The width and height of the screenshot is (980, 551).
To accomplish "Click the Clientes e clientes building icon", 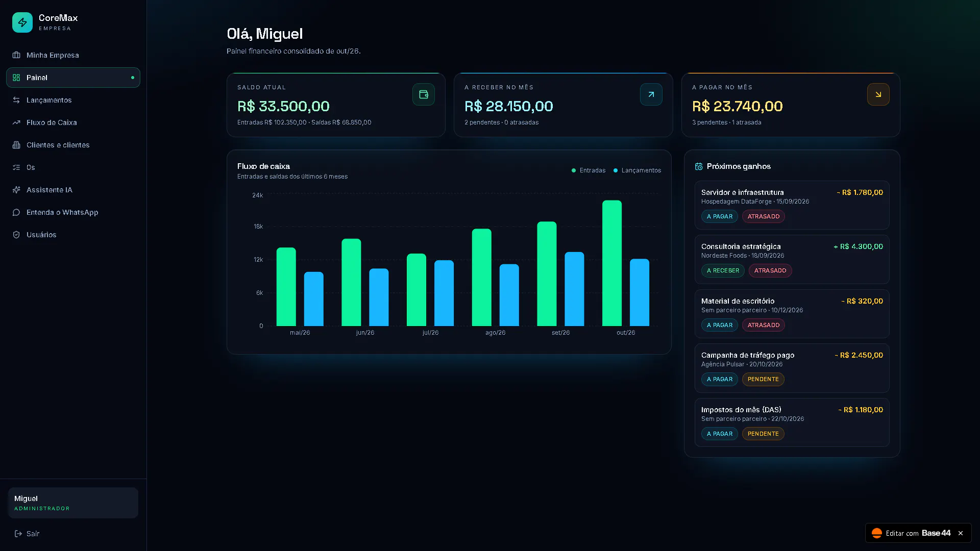I will point(16,145).
